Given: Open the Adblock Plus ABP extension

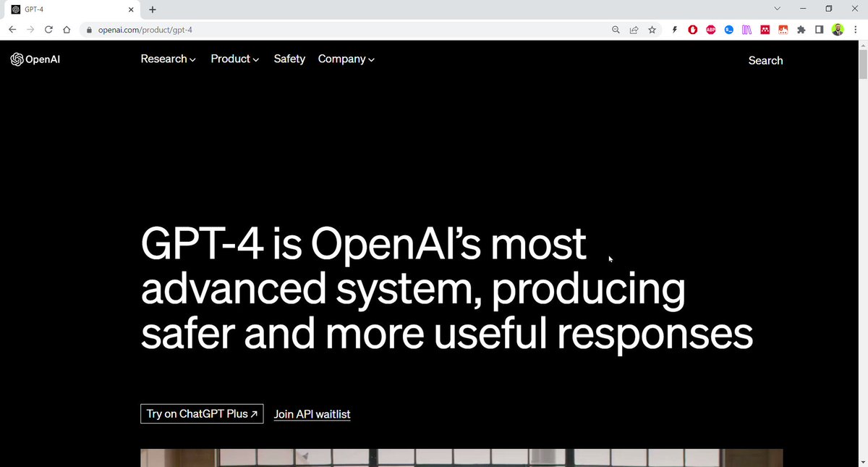Looking at the screenshot, I should [x=711, y=30].
